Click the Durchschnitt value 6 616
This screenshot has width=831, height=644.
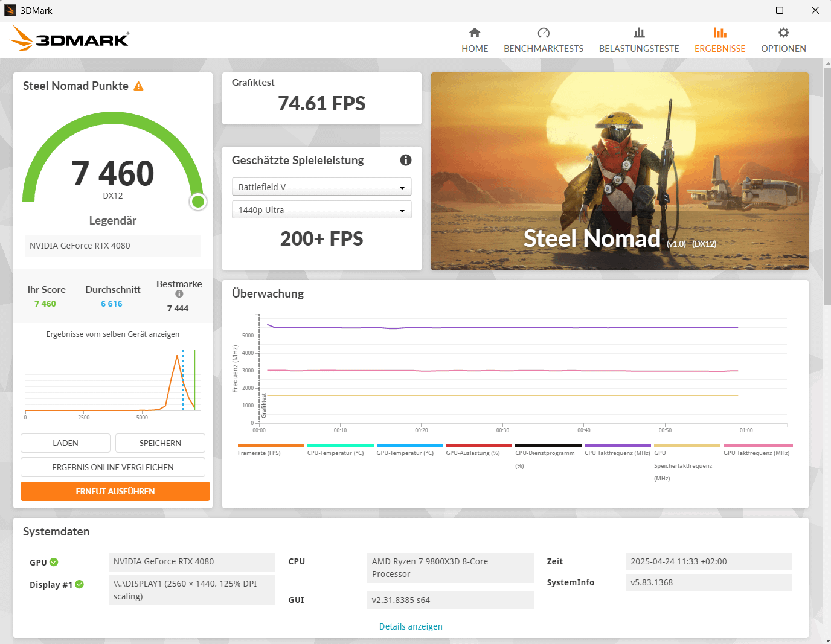(112, 304)
